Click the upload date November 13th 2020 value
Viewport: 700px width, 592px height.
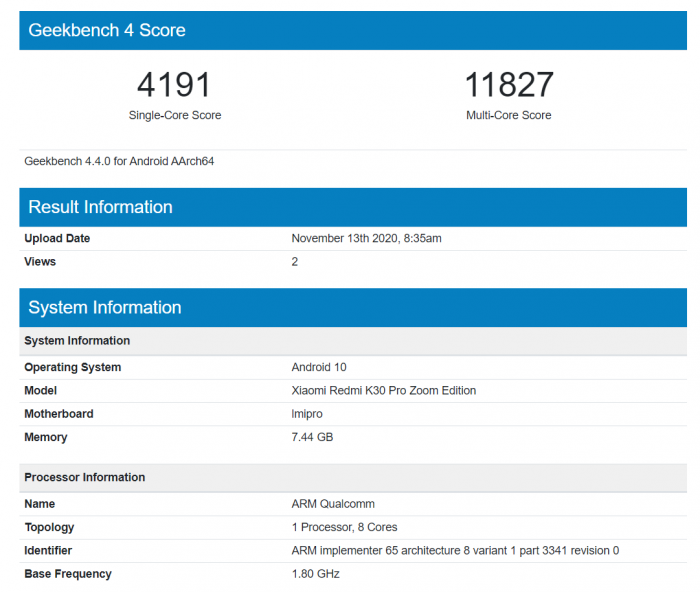coord(366,238)
